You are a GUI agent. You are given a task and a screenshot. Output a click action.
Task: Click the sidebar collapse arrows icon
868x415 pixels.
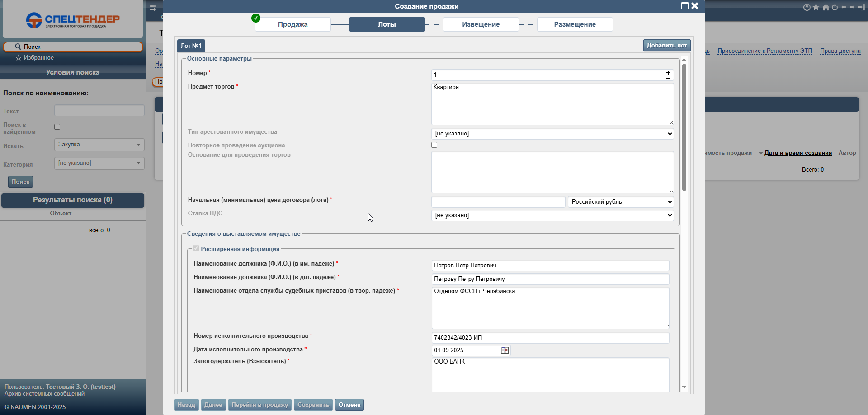click(x=153, y=8)
